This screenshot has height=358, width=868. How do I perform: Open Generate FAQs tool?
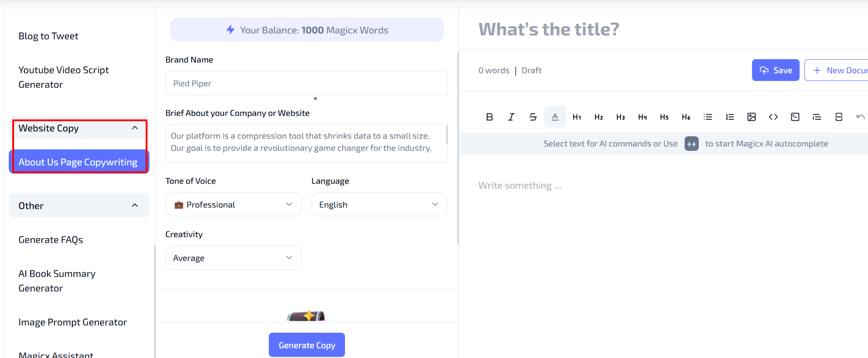point(51,240)
